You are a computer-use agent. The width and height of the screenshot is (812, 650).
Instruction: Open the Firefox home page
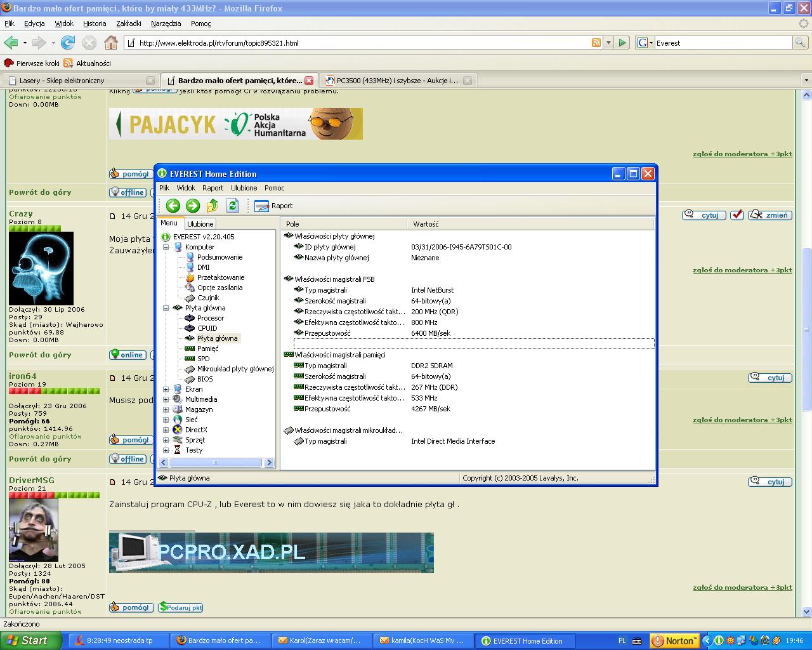click(x=111, y=43)
